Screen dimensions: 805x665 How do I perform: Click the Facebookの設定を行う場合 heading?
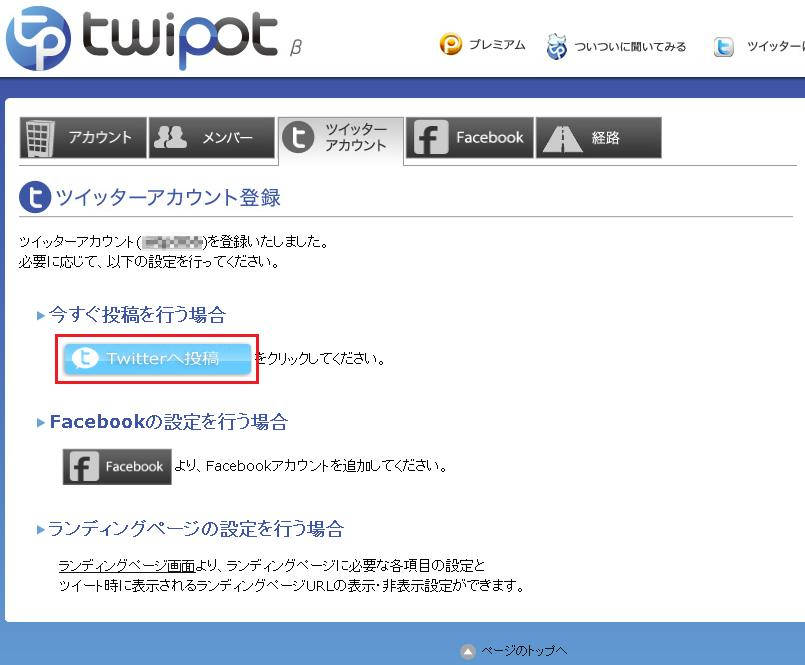pos(169,422)
